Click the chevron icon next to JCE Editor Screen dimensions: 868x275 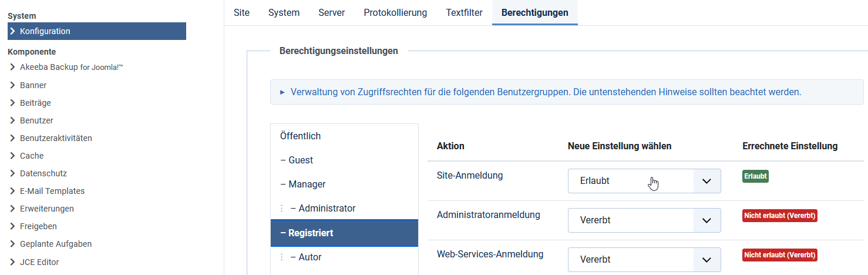pyautogui.click(x=12, y=262)
